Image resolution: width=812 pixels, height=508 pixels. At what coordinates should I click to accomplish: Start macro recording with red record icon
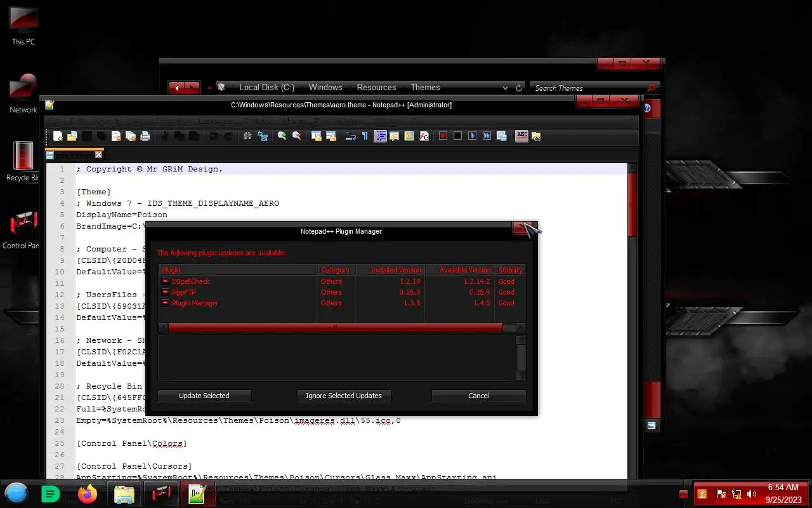[443, 136]
